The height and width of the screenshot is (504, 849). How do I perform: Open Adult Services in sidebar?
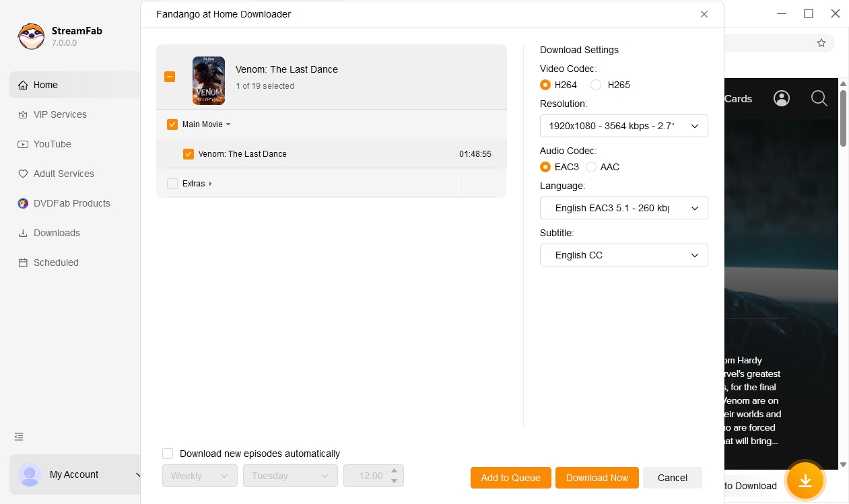click(63, 174)
